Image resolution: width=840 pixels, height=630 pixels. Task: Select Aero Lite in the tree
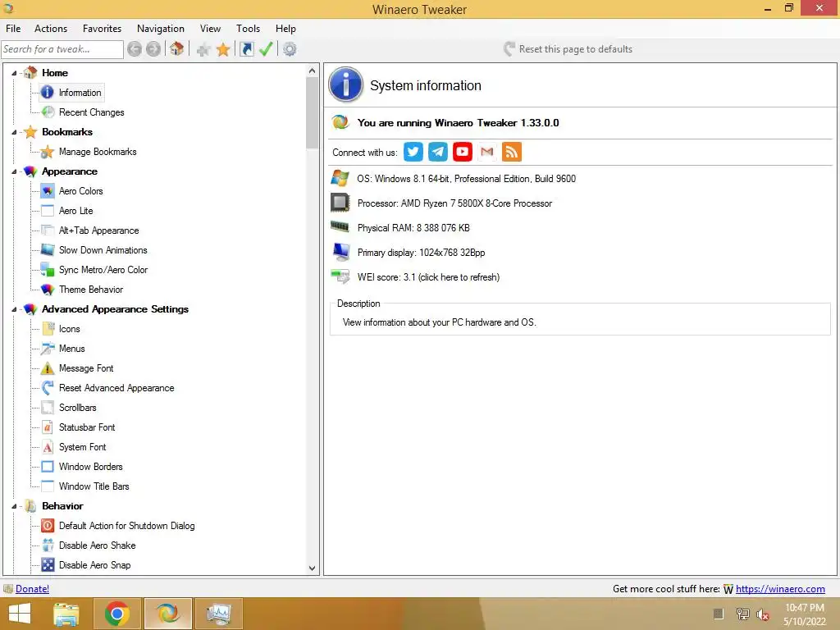[76, 211]
